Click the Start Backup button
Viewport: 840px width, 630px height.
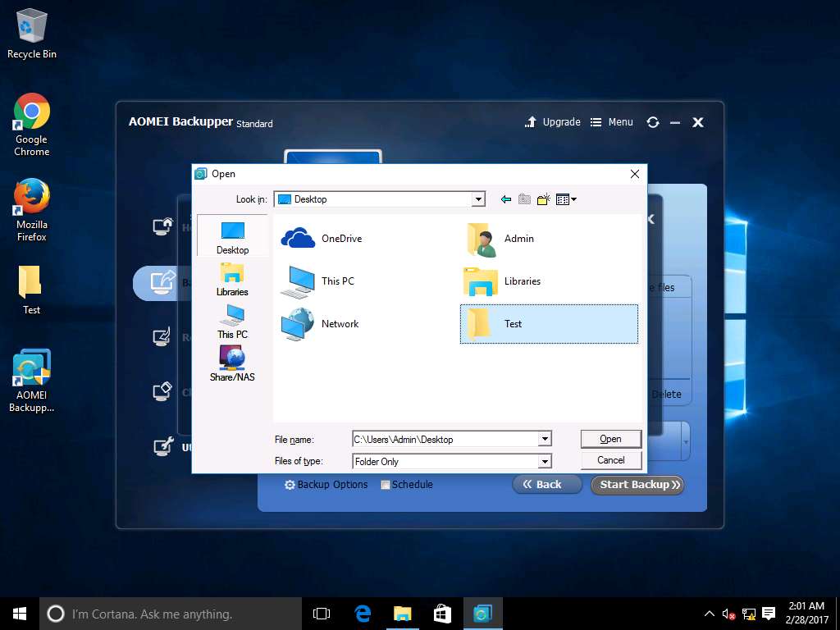(x=637, y=484)
